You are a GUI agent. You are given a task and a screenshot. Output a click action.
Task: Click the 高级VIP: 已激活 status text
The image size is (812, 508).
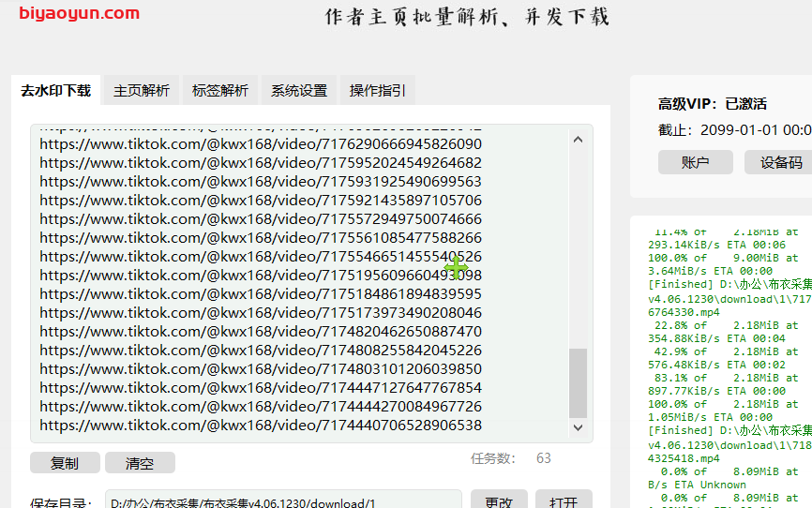712,103
